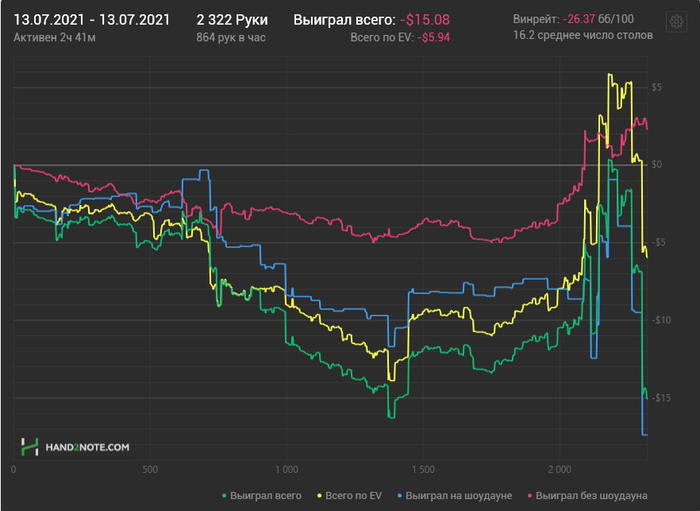The image size is (700, 511).
Task: Click the '$0' y-axis label
Action: pyautogui.click(x=656, y=164)
